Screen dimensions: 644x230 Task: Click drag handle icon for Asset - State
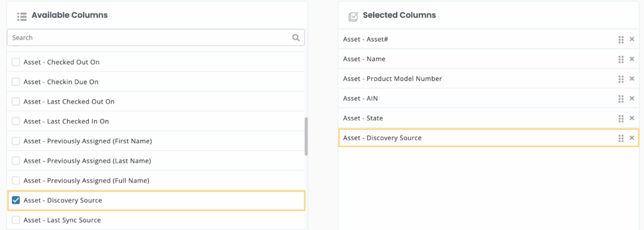coord(621,118)
